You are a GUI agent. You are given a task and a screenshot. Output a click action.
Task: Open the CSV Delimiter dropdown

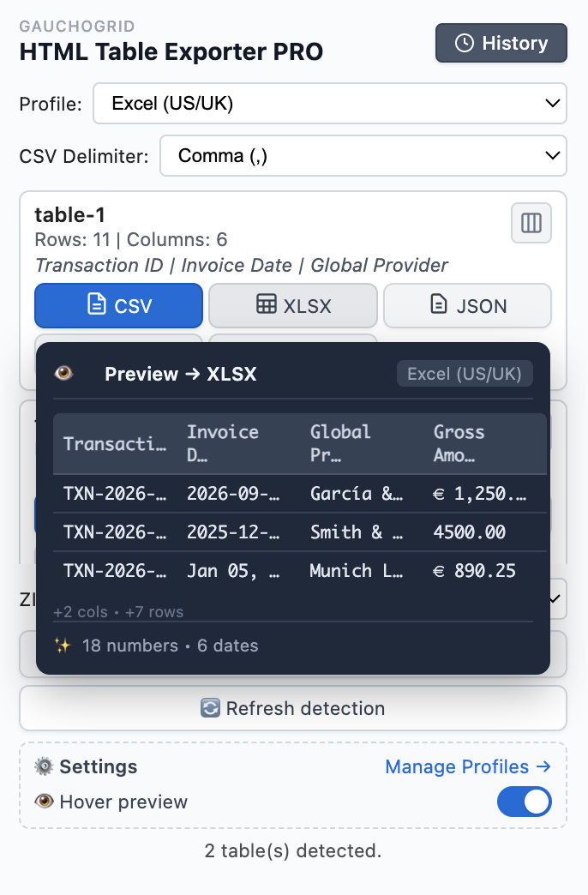(363, 155)
